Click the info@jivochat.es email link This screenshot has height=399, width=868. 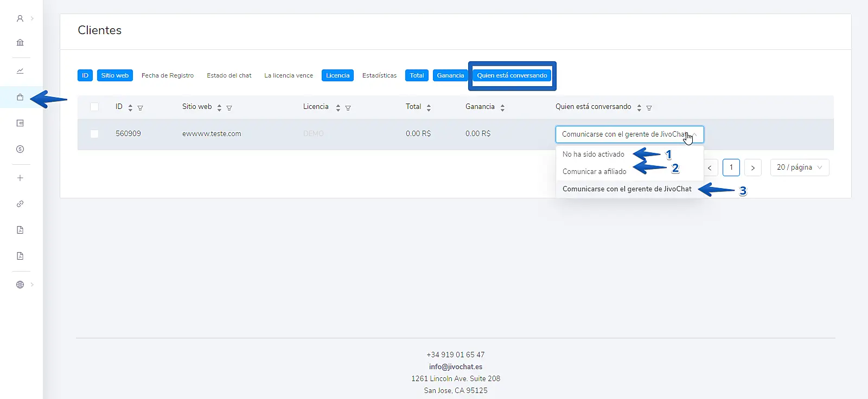[x=455, y=367]
